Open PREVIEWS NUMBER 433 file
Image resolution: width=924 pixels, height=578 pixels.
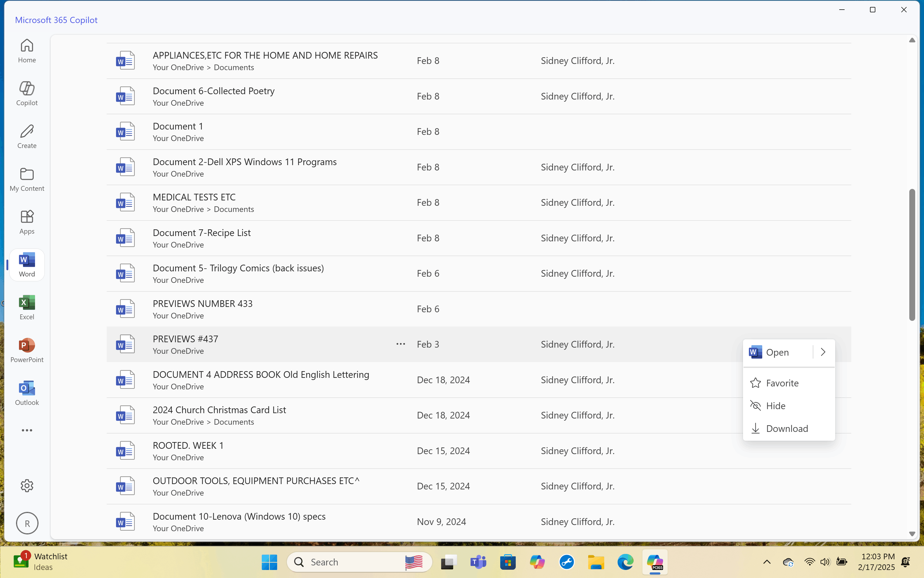click(203, 303)
